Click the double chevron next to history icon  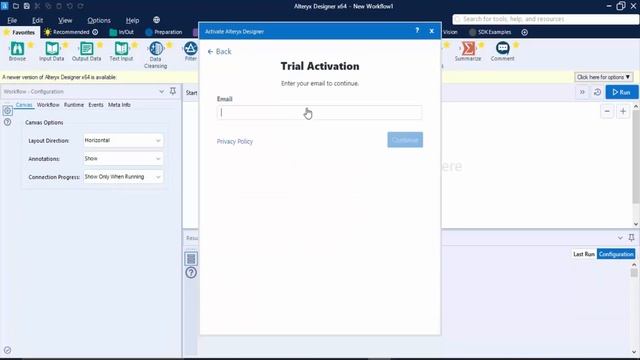pyautogui.click(x=582, y=92)
